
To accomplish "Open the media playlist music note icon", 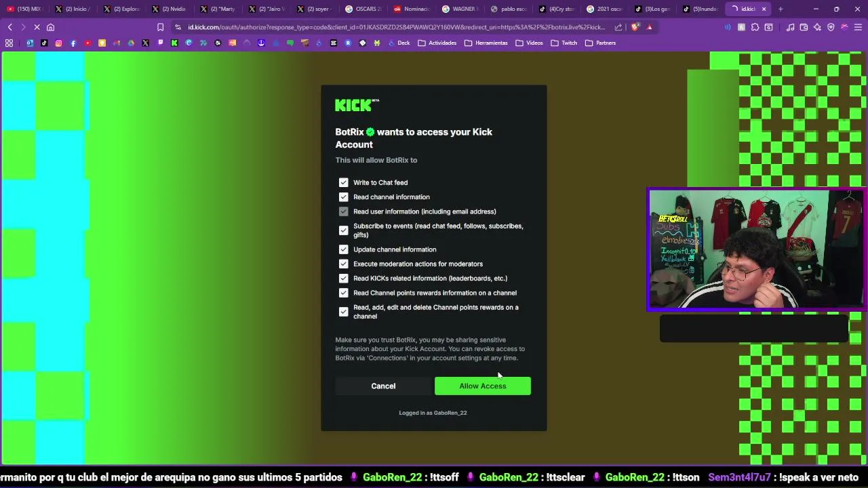I will pyautogui.click(x=790, y=27).
